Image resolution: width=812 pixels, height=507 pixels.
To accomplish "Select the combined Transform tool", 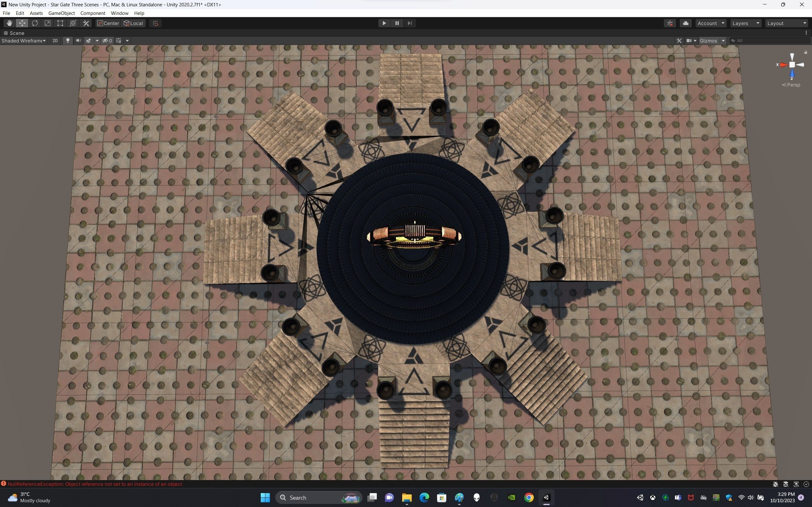I will pos(73,23).
